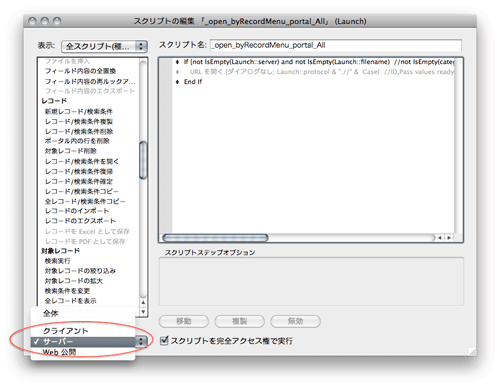500x388 pixels.
Task: Choose クライアント in compatibility popup menu
Action: (x=83, y=331)
